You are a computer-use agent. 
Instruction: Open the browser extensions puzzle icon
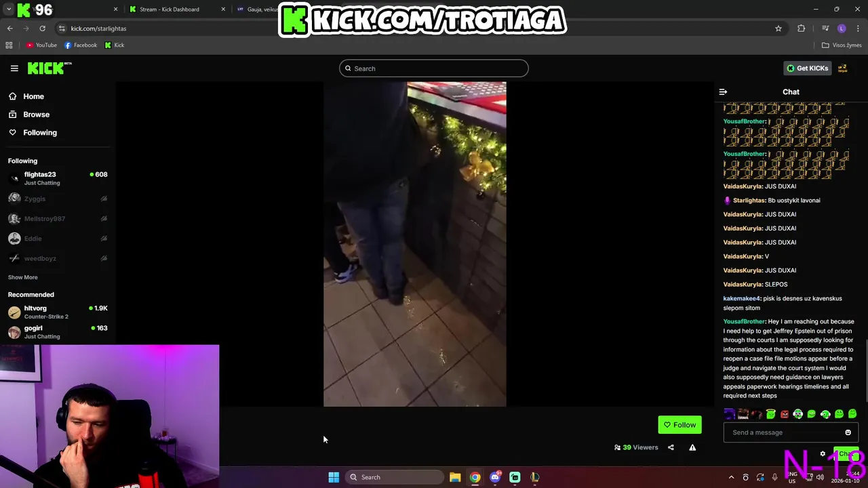click(802, 28)
